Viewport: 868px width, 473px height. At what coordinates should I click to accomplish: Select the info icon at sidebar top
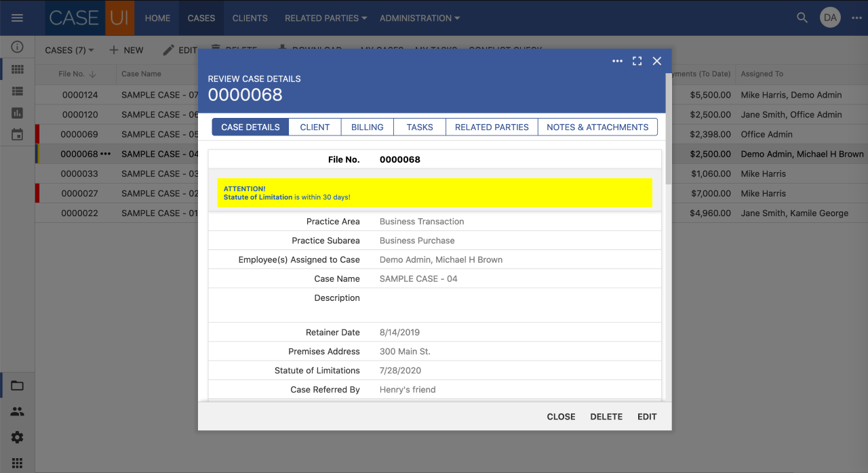[17, 47]
